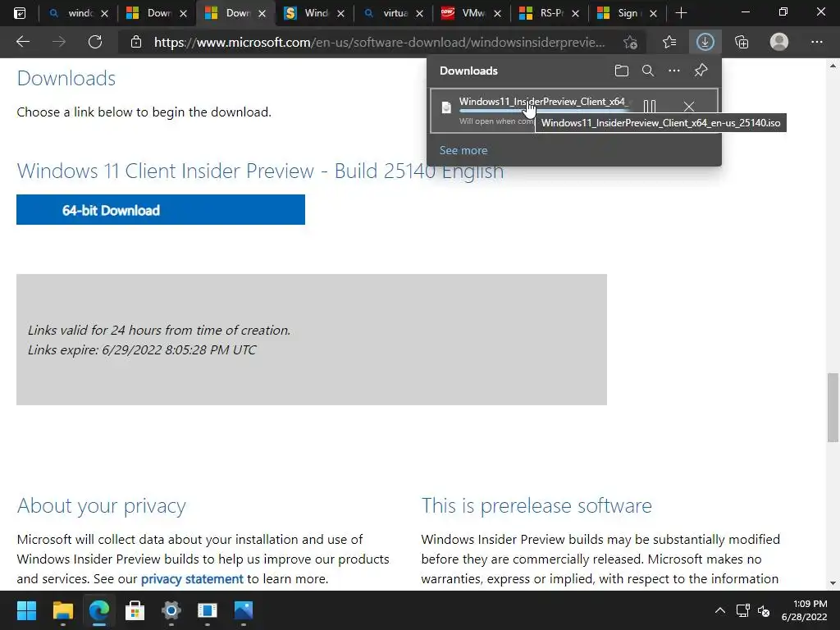840x630 pixels.
Task: Click the scrollbar up arrow
Action: click(x=833, y=66)
